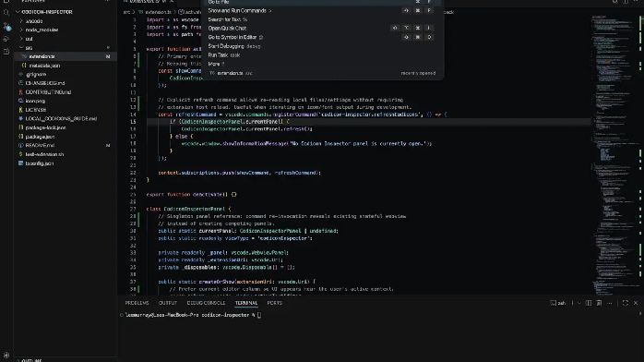The height and width of the screenshot is (362, 644).
Task: Kill the terminal with trash icon
Action: click(599, 303)
